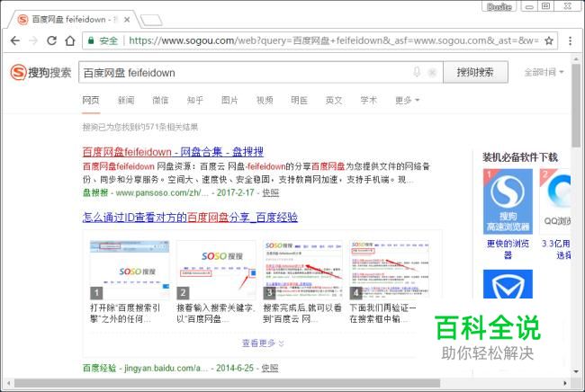The width and height of the screenshot is (585, 392).
Task: Open the browser home page icon
Action: pyautogui.click(x=70, y=40)
